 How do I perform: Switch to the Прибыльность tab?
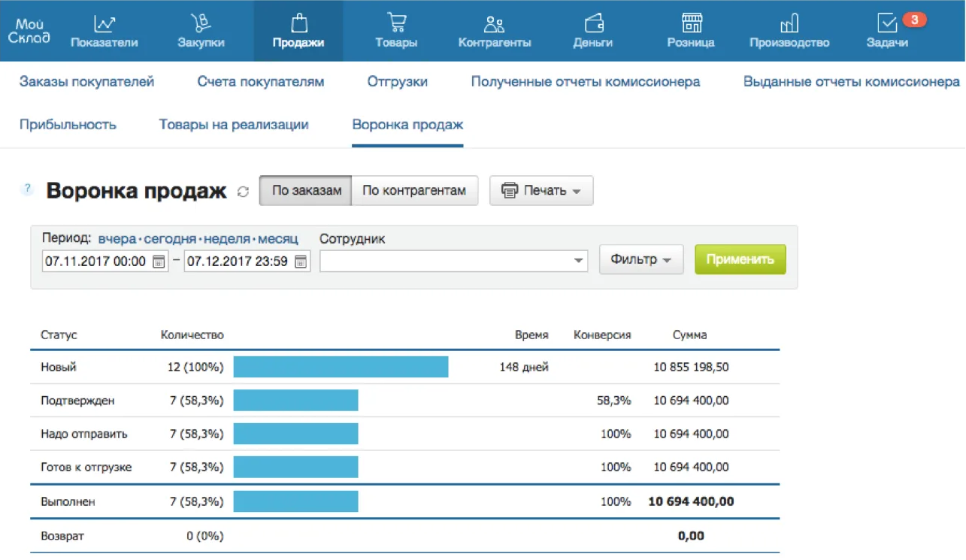[68, 125]
